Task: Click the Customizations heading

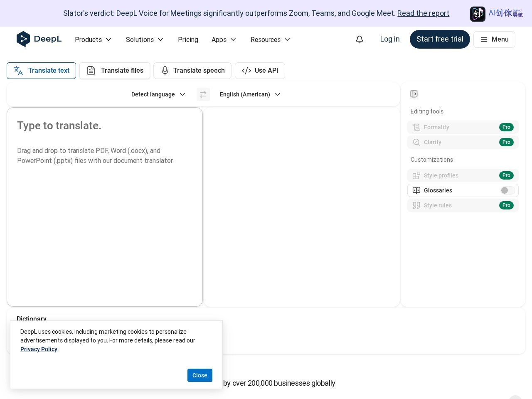Action: pyautogui.click(x=432, y=160)
